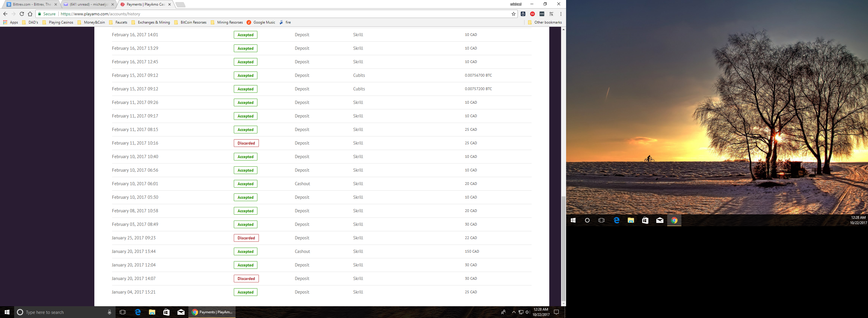Open the browser home page icon

click(x=30, y=14)
